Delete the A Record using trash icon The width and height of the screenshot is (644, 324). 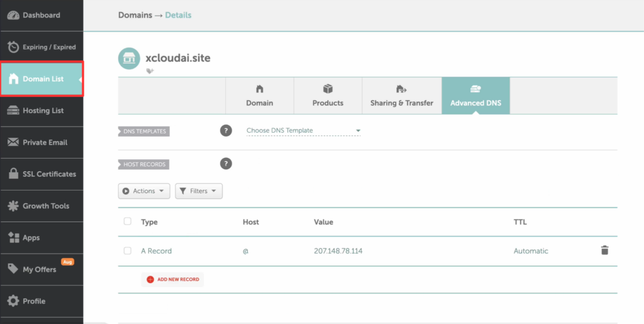(x=604, y=250)
